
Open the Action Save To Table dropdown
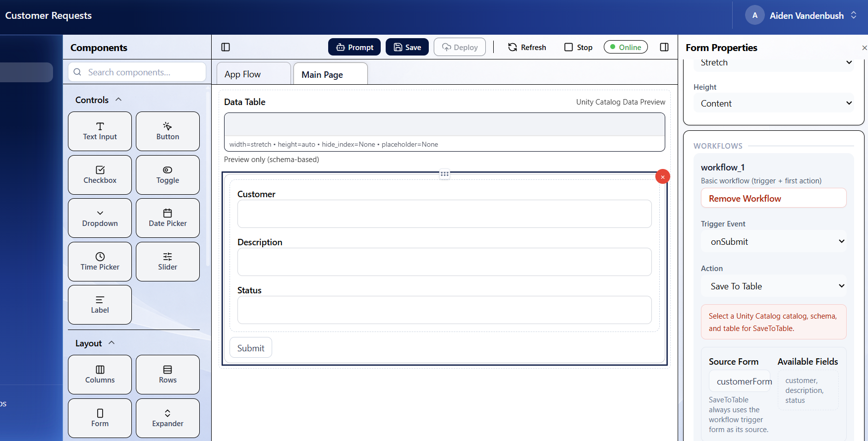pos(773,286)
